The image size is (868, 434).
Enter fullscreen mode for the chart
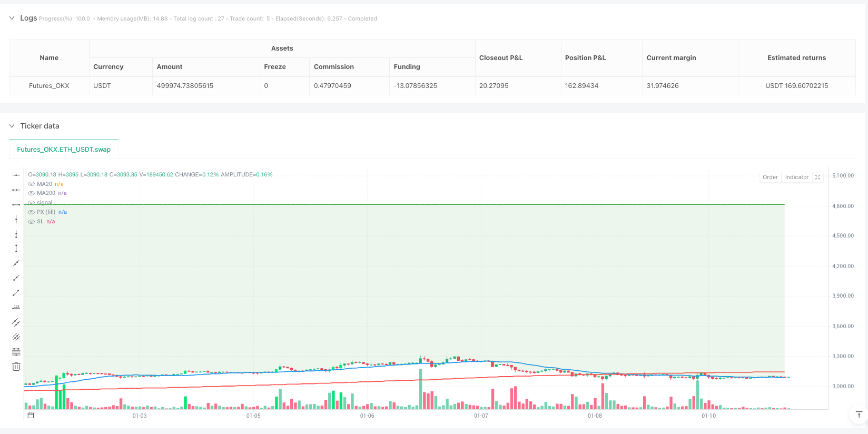click(817, 177)
